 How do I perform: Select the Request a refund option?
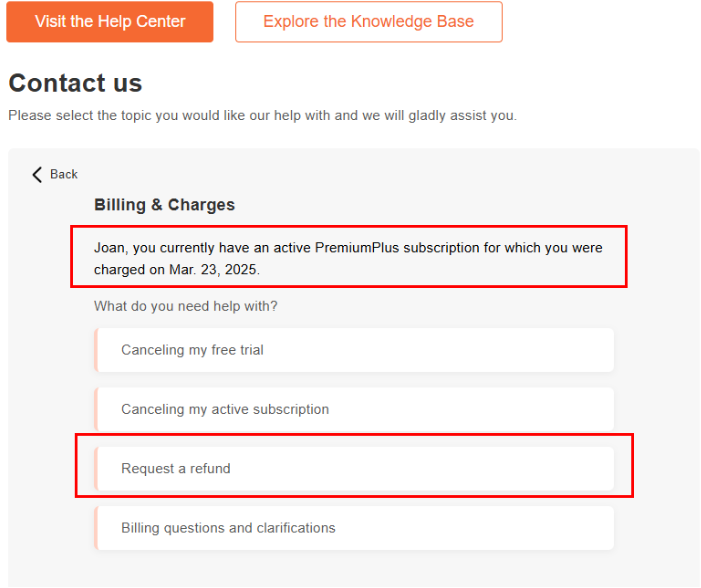pyautogui.click(x=354, y=468)
